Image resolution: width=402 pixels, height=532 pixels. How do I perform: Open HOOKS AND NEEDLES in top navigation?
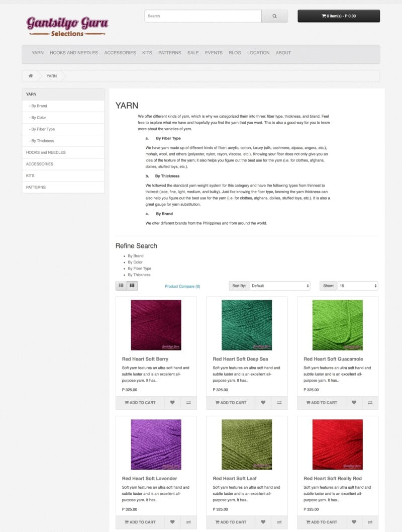pos(74,53)
